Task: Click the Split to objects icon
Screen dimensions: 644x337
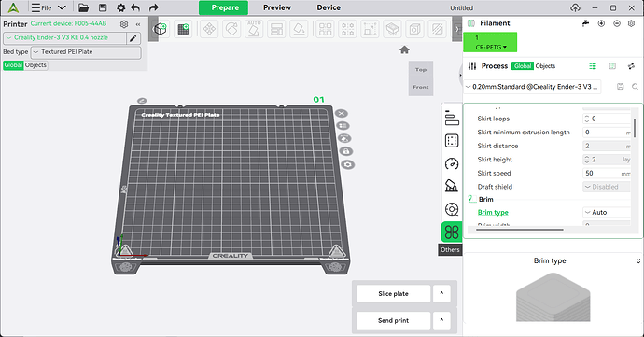Action: coord(326,29)
